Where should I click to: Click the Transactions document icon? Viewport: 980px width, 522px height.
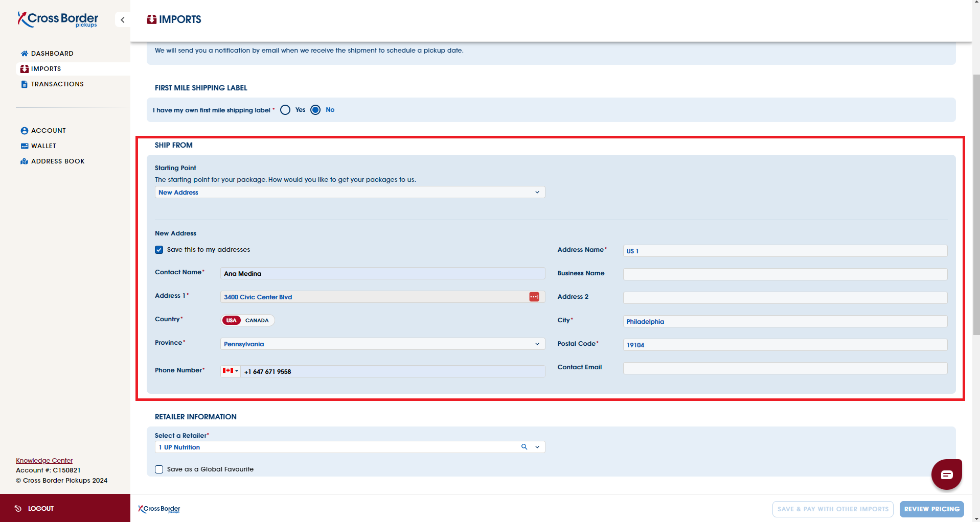coord(24,84)
